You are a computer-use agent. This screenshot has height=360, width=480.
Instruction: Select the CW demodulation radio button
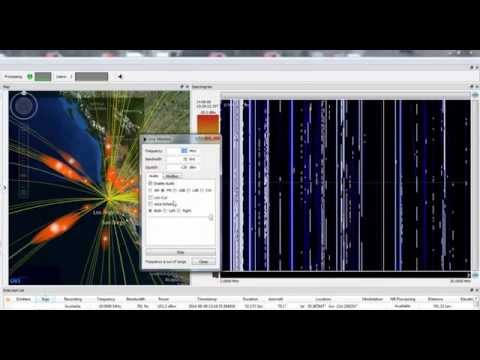[x=202, y=190]
